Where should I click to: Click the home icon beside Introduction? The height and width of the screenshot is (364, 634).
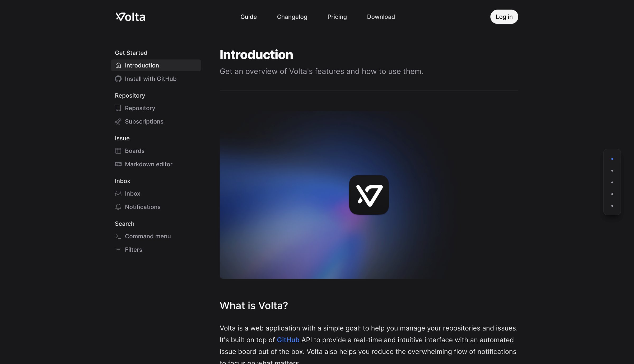tap(118, 65)
